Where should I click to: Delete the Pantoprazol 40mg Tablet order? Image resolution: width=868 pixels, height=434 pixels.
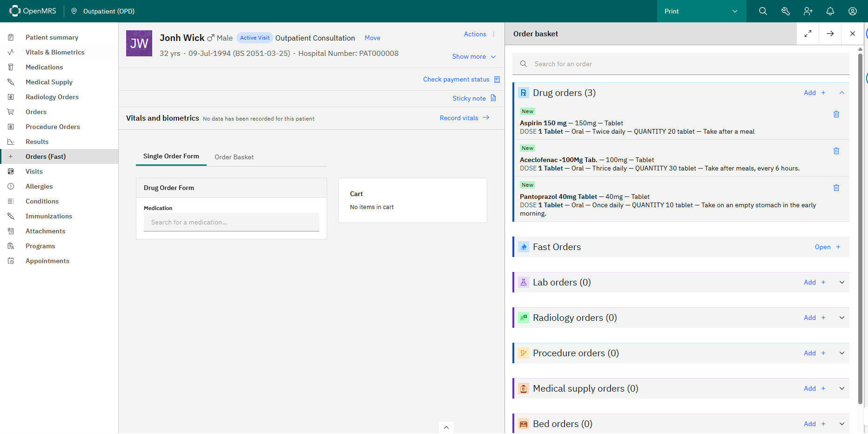coord(836,188)
